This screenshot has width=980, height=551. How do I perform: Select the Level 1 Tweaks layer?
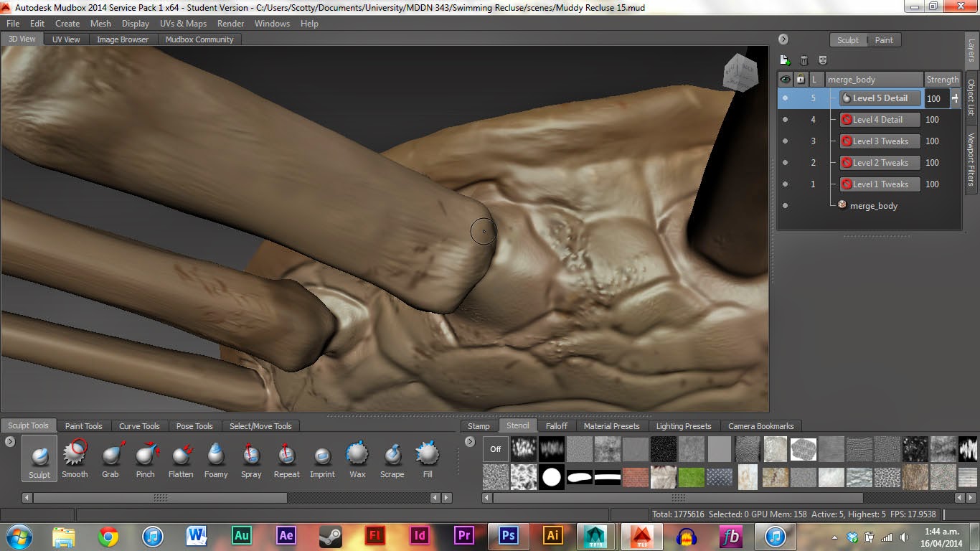click(880, 184)
